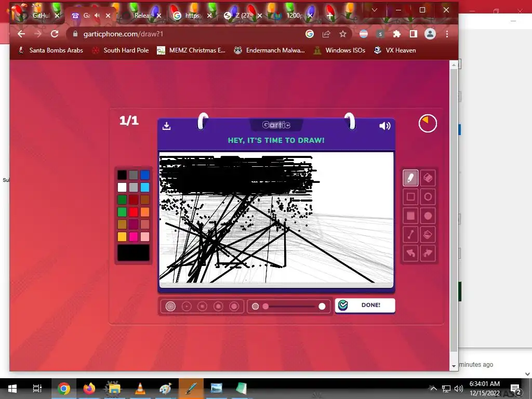Choose the filled ellipse tool

point(428,216)
